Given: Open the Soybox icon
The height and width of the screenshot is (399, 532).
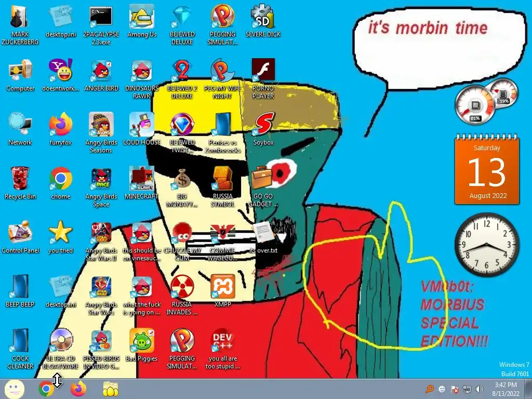Looking at the screenshot, I should (263, 125).
